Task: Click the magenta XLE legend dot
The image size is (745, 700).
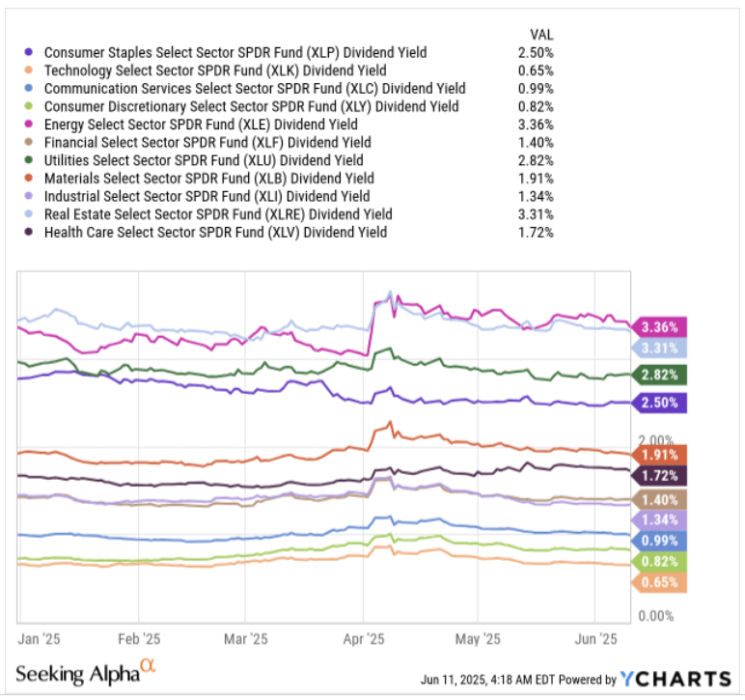Action: pyautogui.click(x=29, y=125)
